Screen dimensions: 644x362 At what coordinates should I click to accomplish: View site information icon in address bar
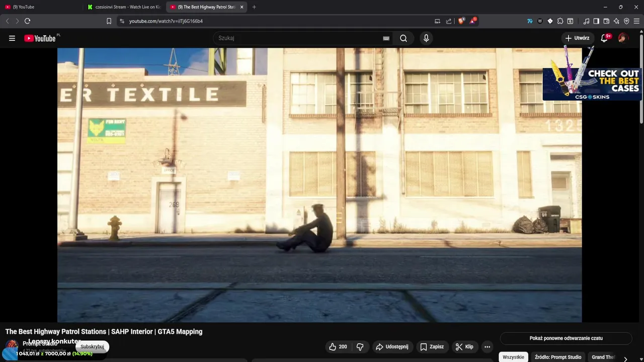tap(122, 21)
